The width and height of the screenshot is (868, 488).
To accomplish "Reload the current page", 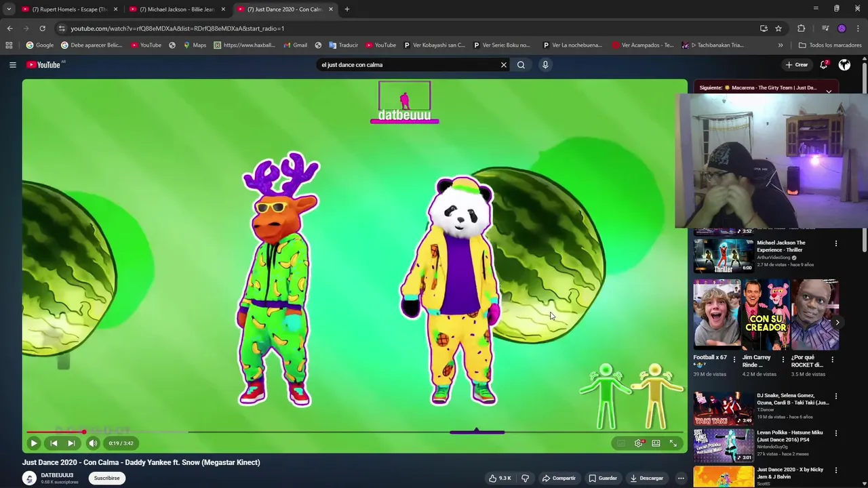I will [42, 28].
